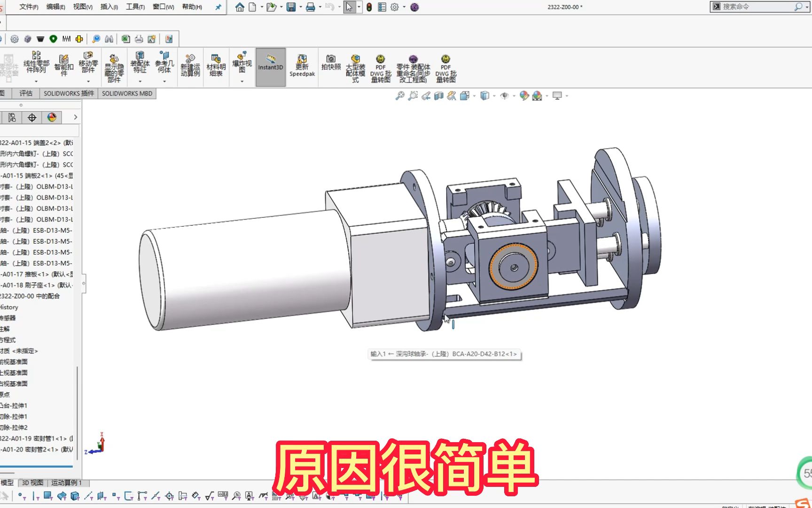Image resolution: width=812 pixels, height=508 pixels.
Task: Click 材料明细表 Bill of Materials
Action: (x=216, y=66)
